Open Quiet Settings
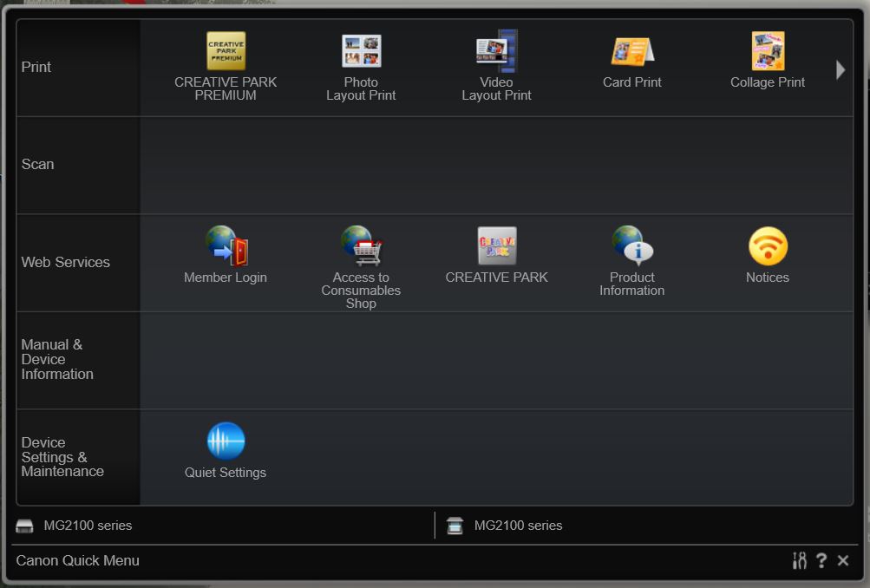 (x=226, y=442)
